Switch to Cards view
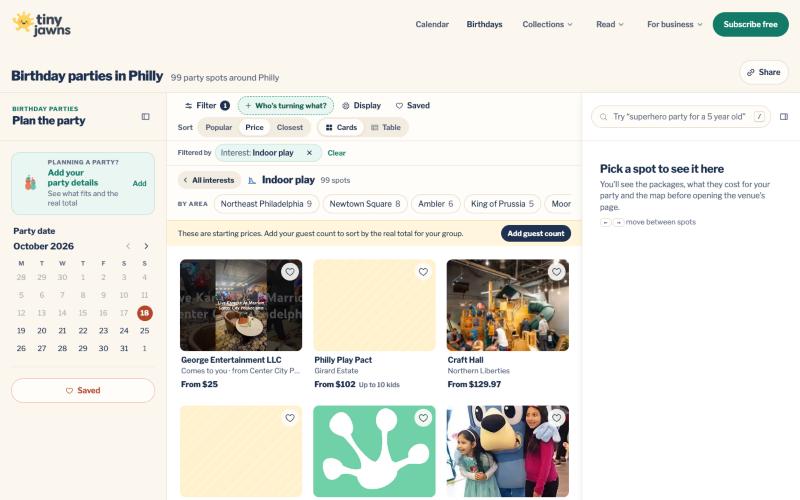 [x=341, y=128]
